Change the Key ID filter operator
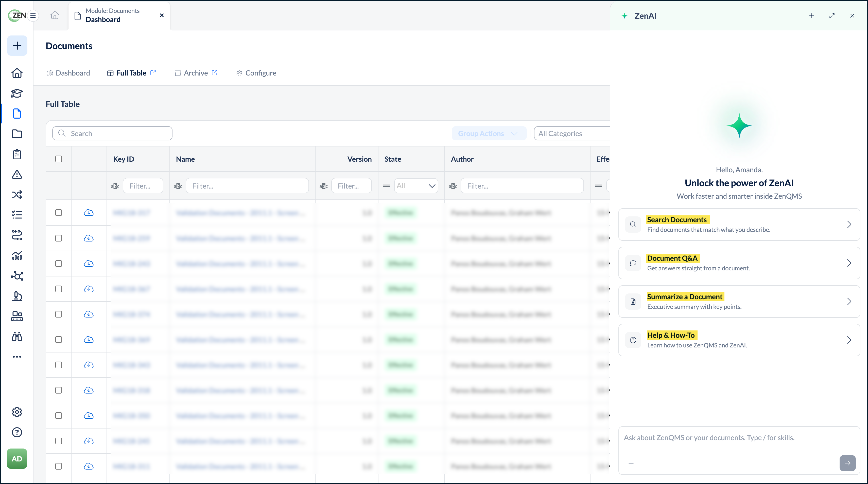Image resolution: width=868 pixels, height=484 pixels. pos(115,186)
